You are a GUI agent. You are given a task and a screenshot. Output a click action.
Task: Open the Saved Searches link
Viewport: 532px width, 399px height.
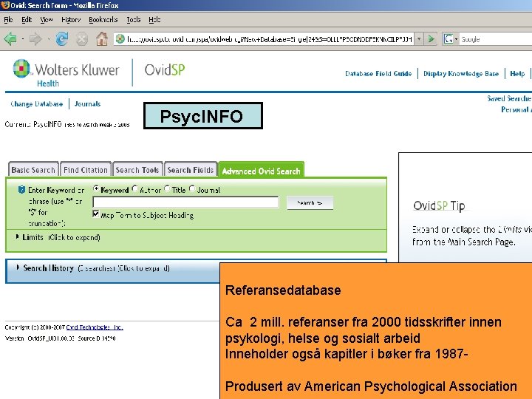pyautogui.click(x=509, y=98)
